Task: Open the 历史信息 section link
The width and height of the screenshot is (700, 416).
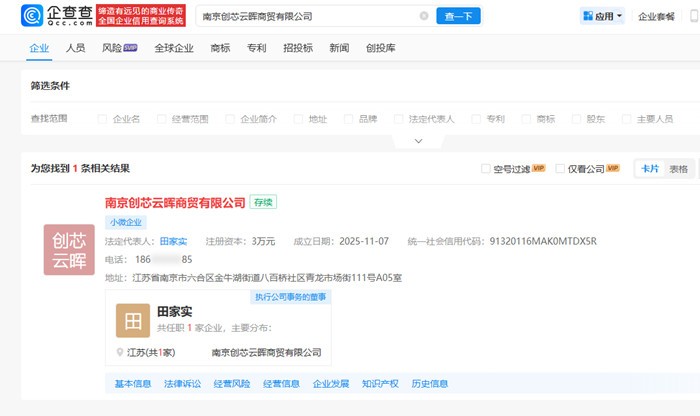Action: [430, 384]
